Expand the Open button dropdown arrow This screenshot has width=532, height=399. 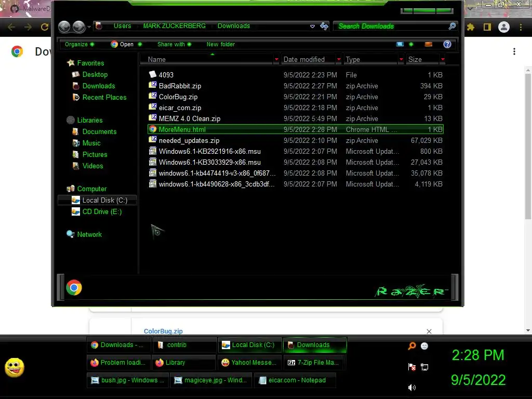pos(140,45)
